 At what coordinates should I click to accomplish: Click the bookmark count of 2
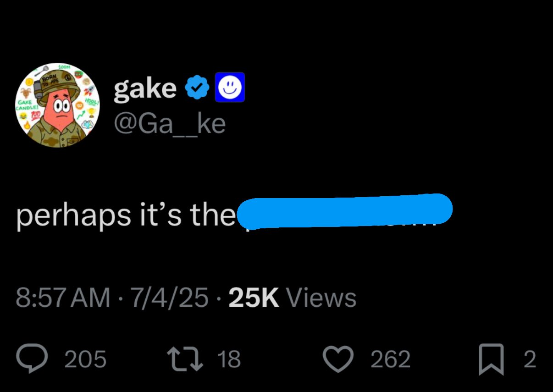(529, 359)
